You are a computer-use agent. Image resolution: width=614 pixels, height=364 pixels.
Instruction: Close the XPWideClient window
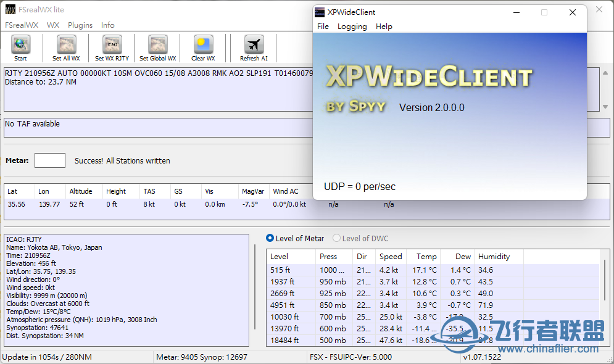coord(573,12)
